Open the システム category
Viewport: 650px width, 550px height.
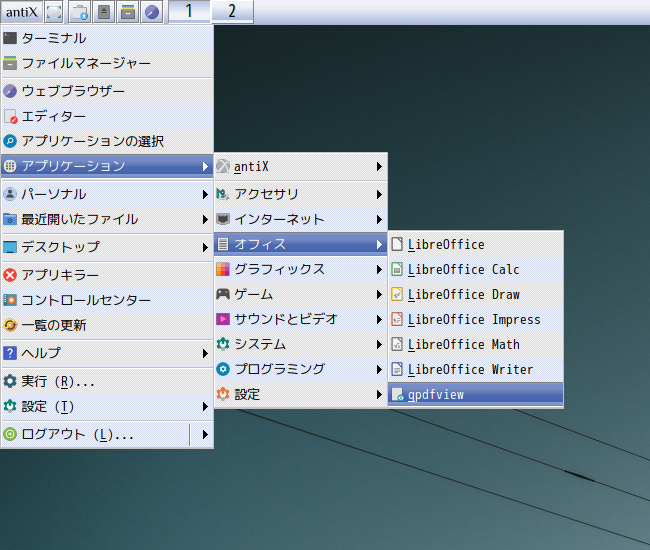(x=301, y=344)
